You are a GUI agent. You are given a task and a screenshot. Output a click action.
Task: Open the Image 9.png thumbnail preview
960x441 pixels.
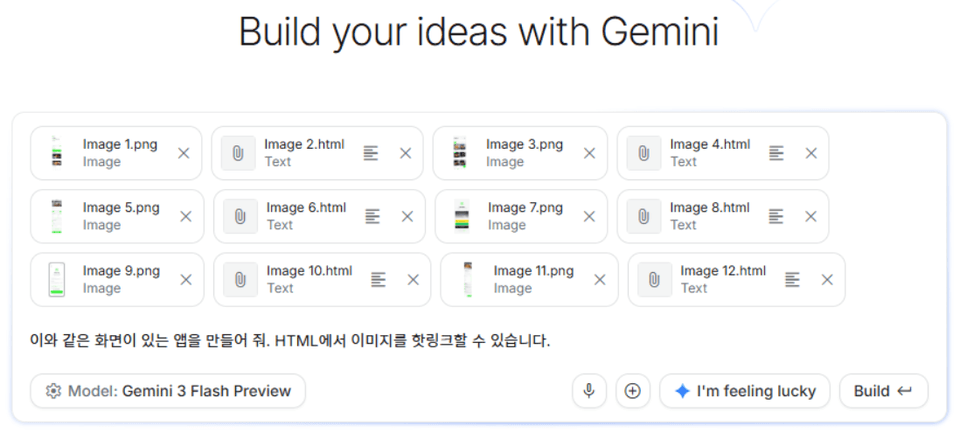[57, 280]
